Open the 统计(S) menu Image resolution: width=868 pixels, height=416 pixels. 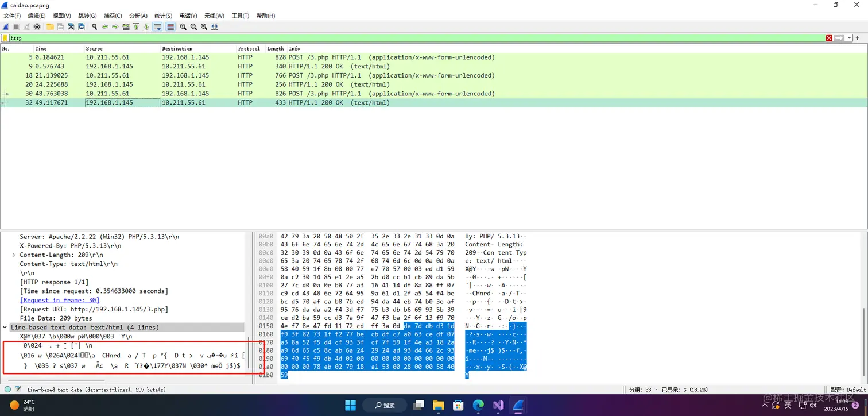coord(164,16)
